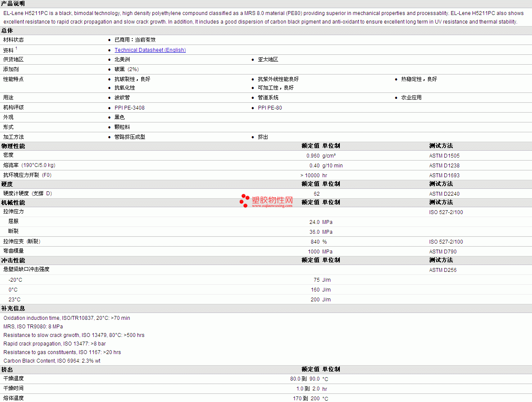Click the 热稳定性，良好 feature entry
This screenshot has height=402, width=532.
pyautogui.click(x=419, y=79)
